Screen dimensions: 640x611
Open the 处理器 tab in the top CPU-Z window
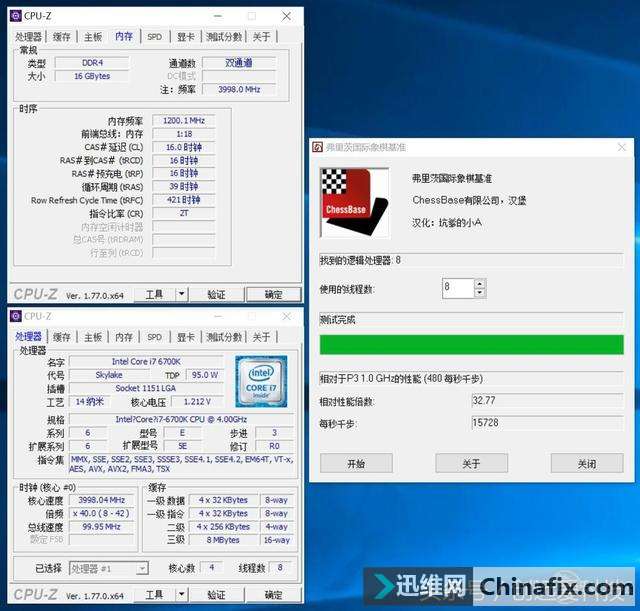pos(29,37)
